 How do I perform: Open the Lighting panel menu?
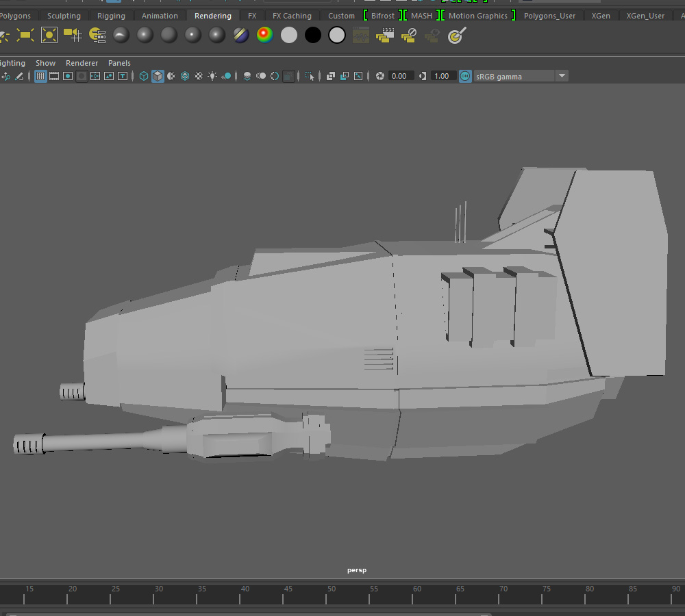click(12, 63)
